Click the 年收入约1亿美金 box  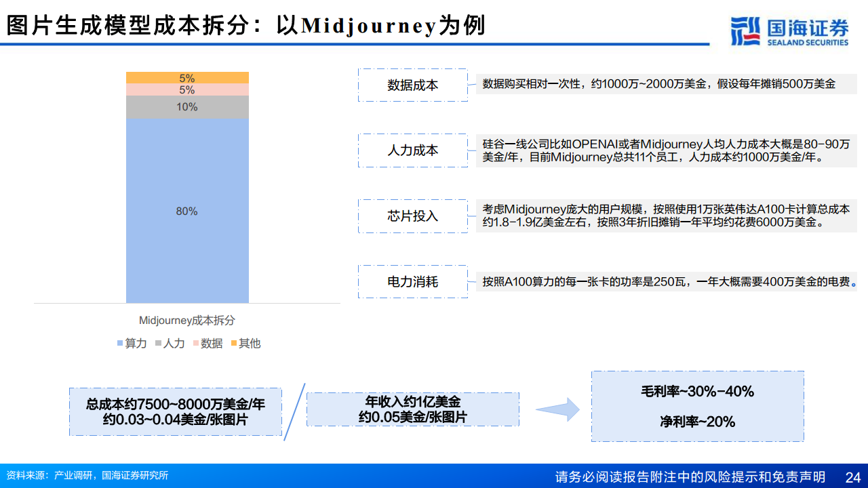413,409
